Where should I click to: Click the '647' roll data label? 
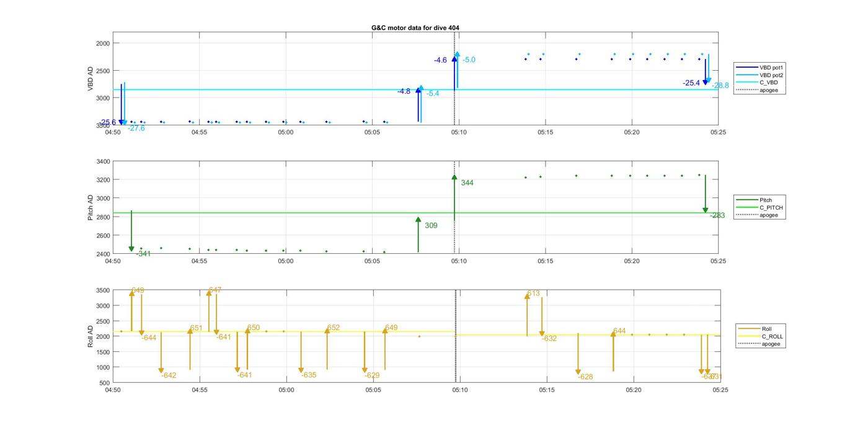[215, 290]
